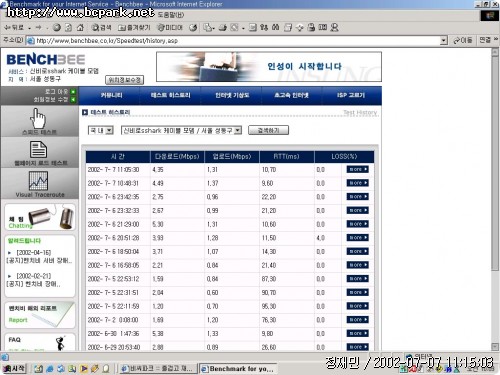Click the RTT(ms) column header
The image size is (500, 375).
286,157
